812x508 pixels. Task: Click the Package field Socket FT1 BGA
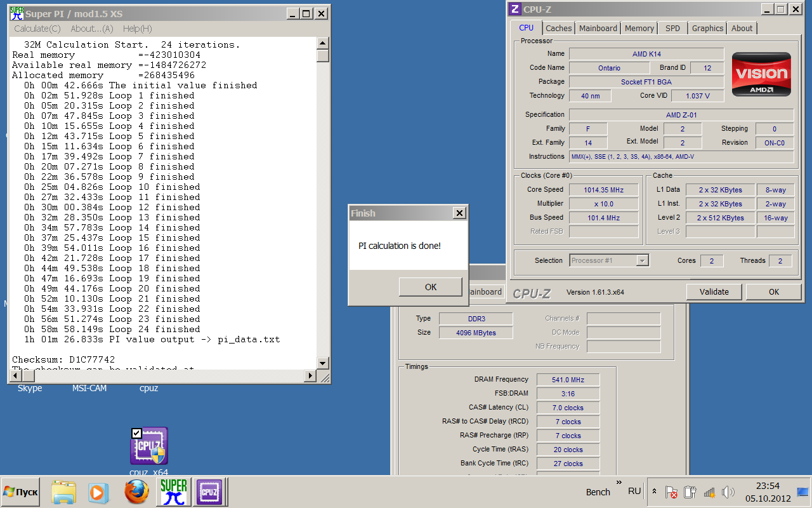[x=646, y=82]
